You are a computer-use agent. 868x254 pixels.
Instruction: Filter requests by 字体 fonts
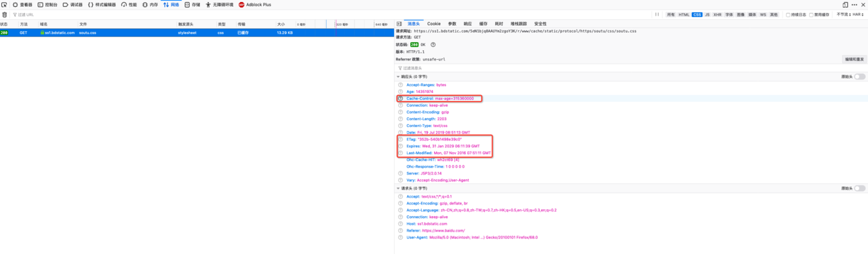coord(730,14)
